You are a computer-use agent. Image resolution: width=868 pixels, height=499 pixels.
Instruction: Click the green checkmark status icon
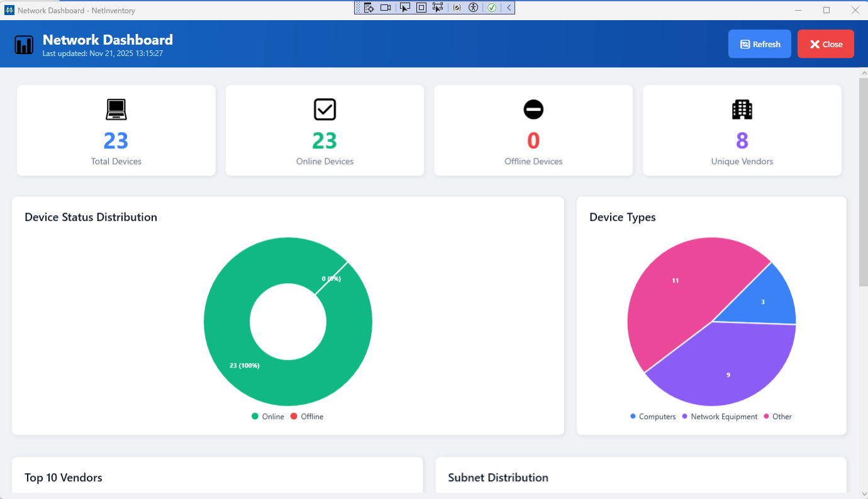click(x=492, y=8)
